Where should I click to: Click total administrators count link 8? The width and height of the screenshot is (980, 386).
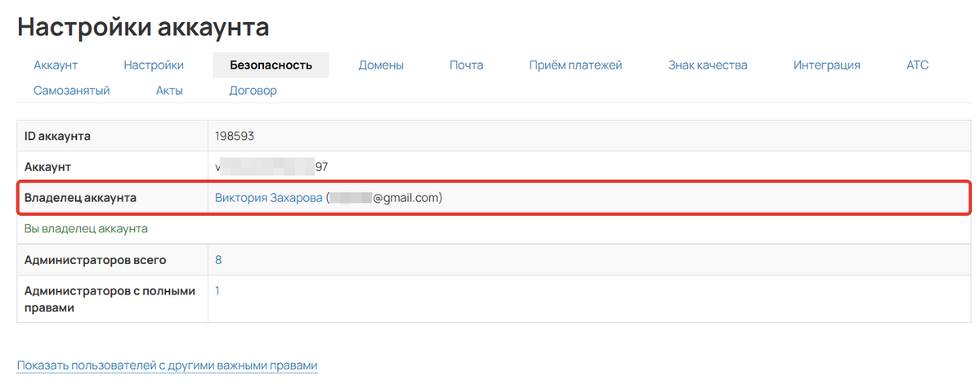point(218,260)
